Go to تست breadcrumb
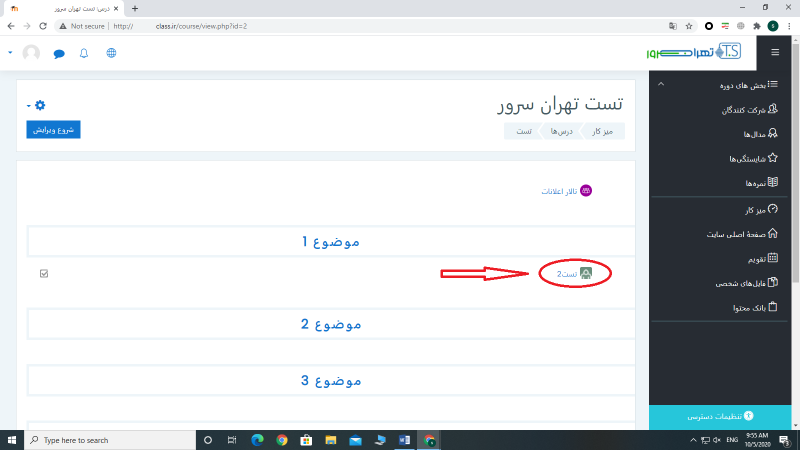800x450 pixels. [524, 132]
